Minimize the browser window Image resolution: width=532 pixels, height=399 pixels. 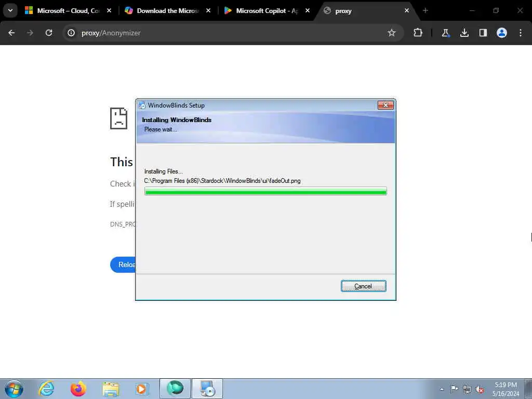(x=472, y=10)
